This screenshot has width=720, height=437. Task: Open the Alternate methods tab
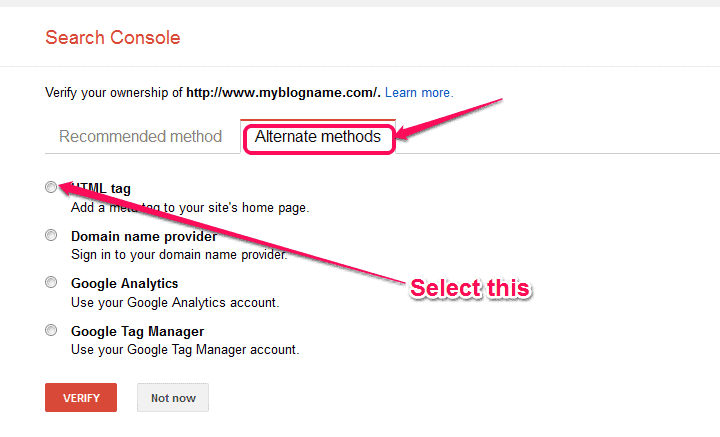pyautogui.click(x=318, y=137)
